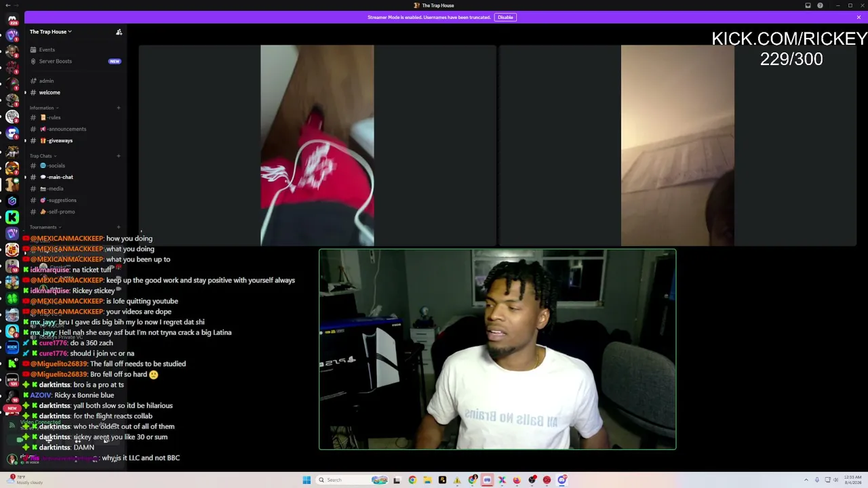Add a channel to Trap Chats category
This screenshot has width=868, height=488.
click(x=119, y=156)
